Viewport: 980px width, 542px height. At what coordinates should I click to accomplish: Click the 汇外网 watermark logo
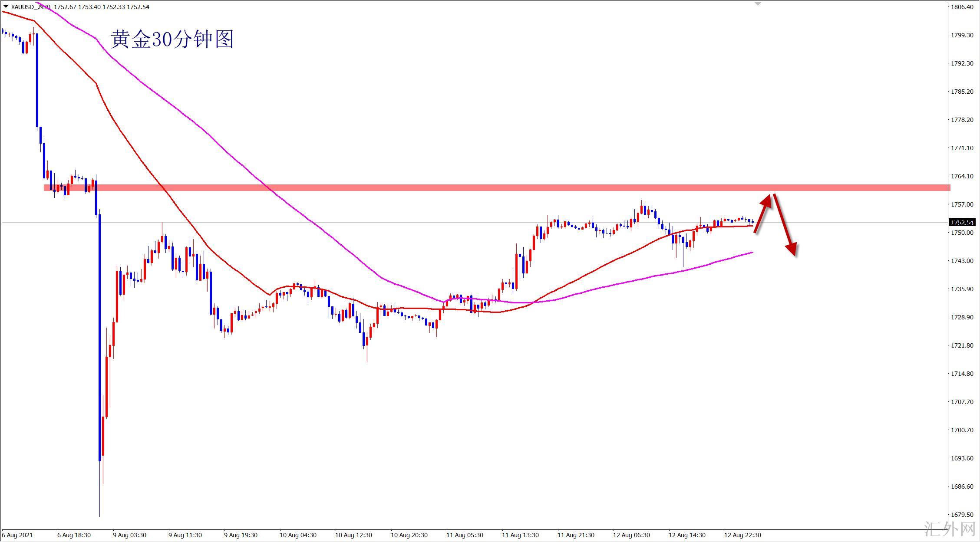(x=949, y=529)
